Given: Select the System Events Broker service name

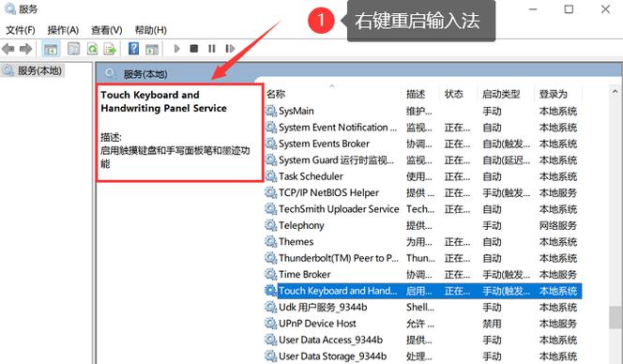Looking at the screenshot, I should tap(325, 144).
